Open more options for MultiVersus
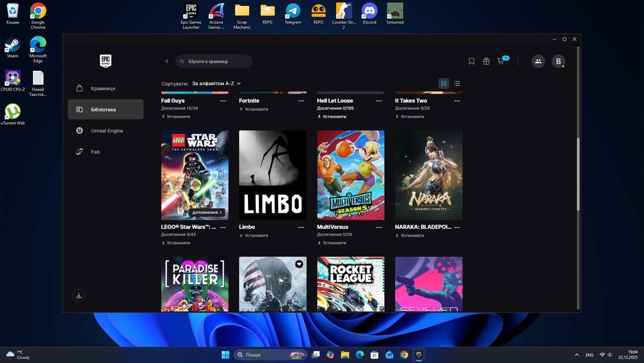 click(379, 228)
